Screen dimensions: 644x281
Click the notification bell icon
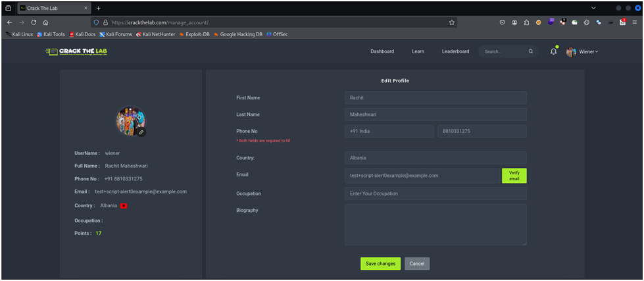(553, 51)
